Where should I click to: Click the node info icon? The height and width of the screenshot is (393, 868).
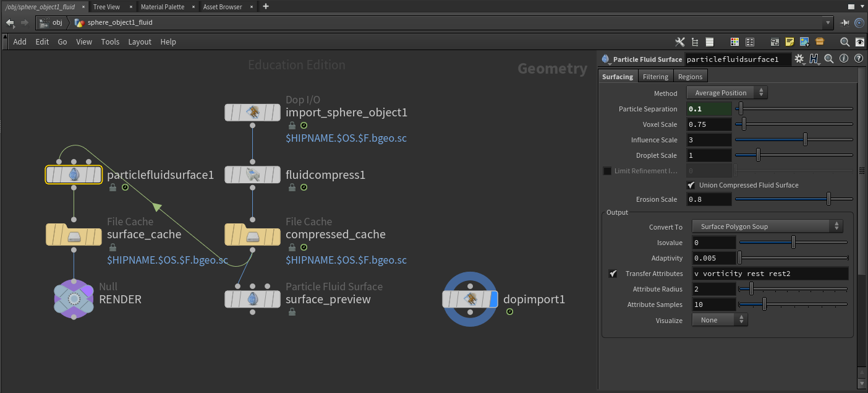coord(844,59)
